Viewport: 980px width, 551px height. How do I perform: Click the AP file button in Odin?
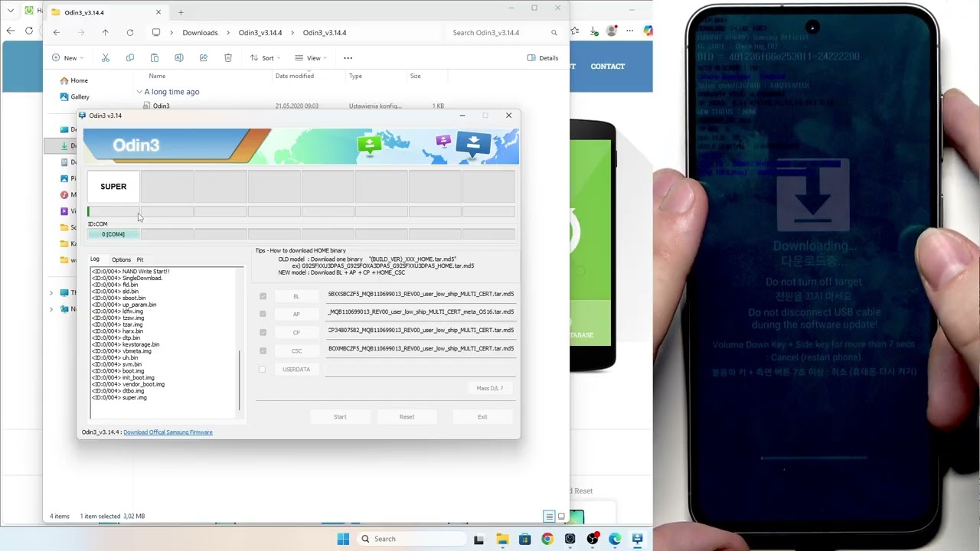pos(296,314)
